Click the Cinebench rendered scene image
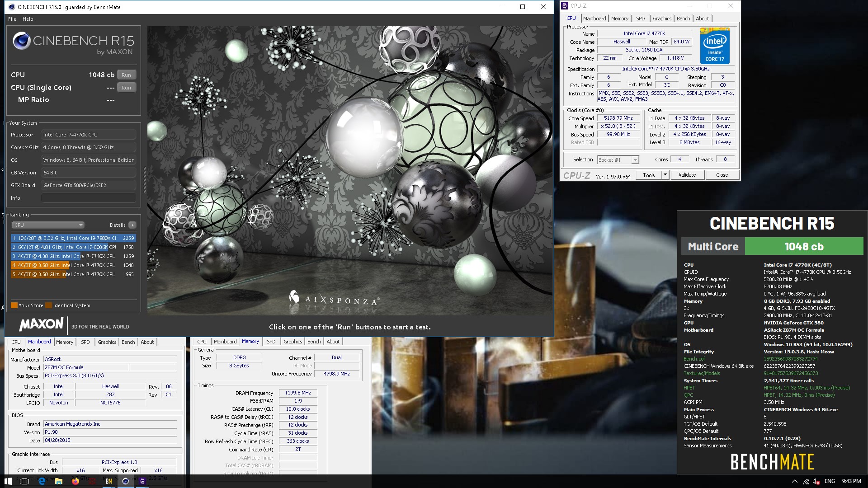Image resolution: width=868 pixels, height=488 pixels. coord(350,170)
